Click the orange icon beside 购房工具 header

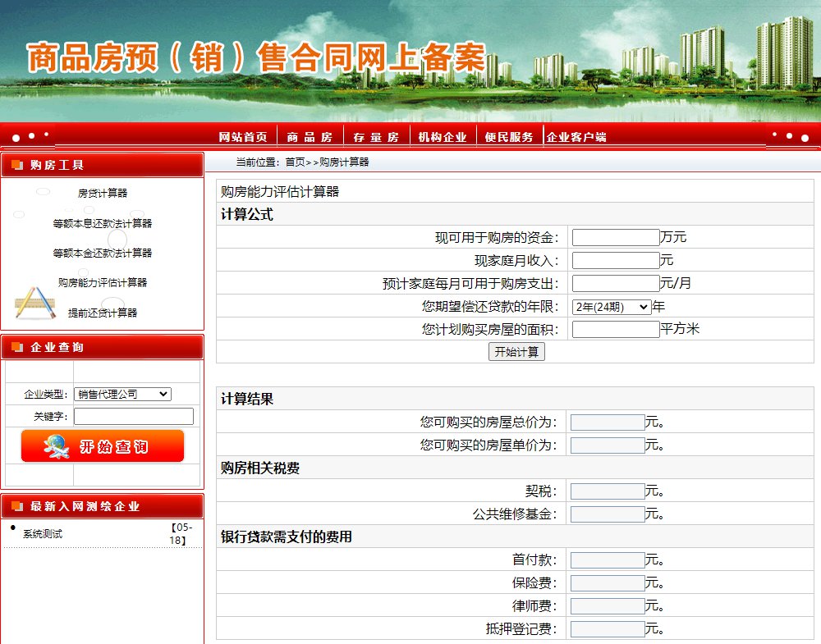click(16, 165)
